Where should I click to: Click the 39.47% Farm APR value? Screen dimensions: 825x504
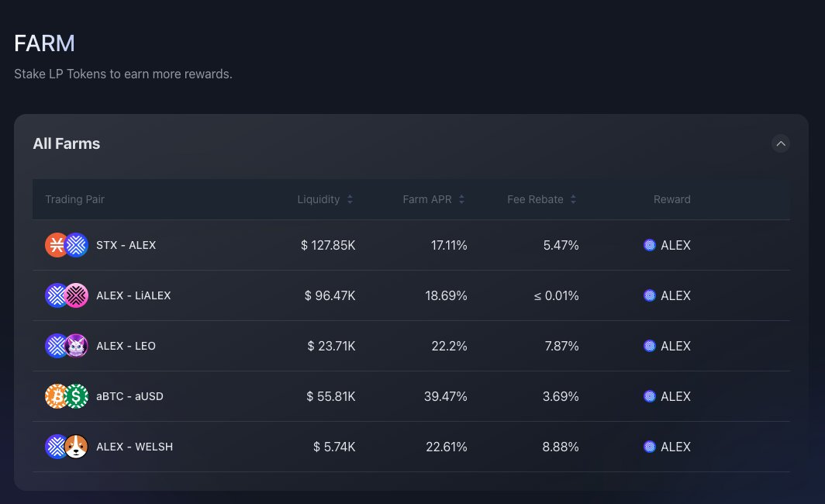tap(445, 396)
